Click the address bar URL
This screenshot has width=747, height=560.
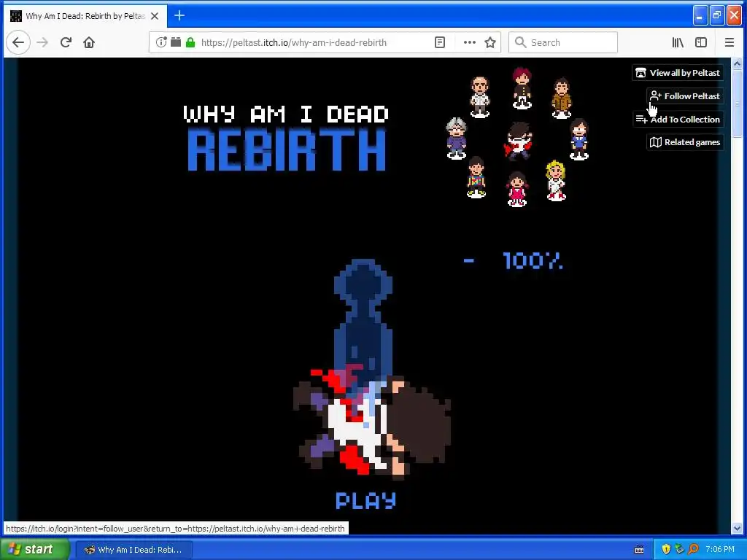pyautogui.click(x=293, y=42)
